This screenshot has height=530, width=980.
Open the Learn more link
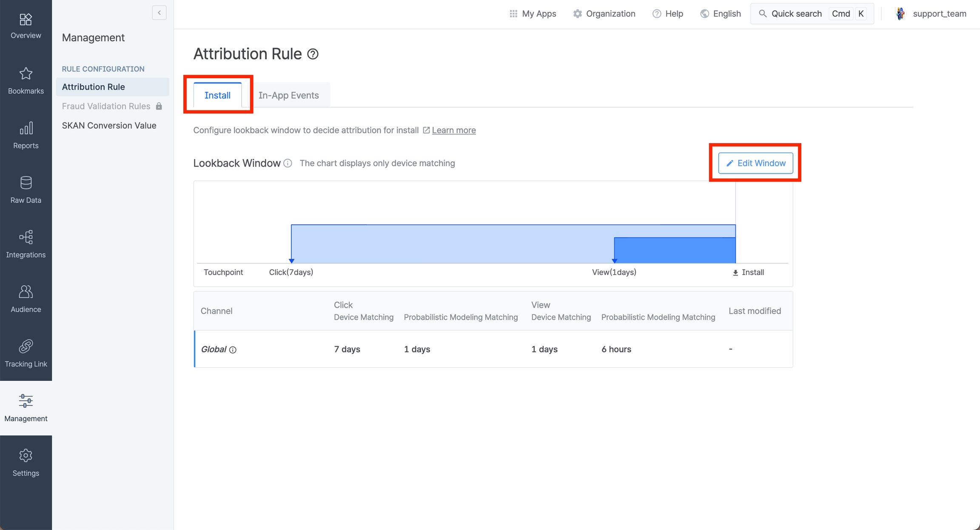tap(453, 130)
